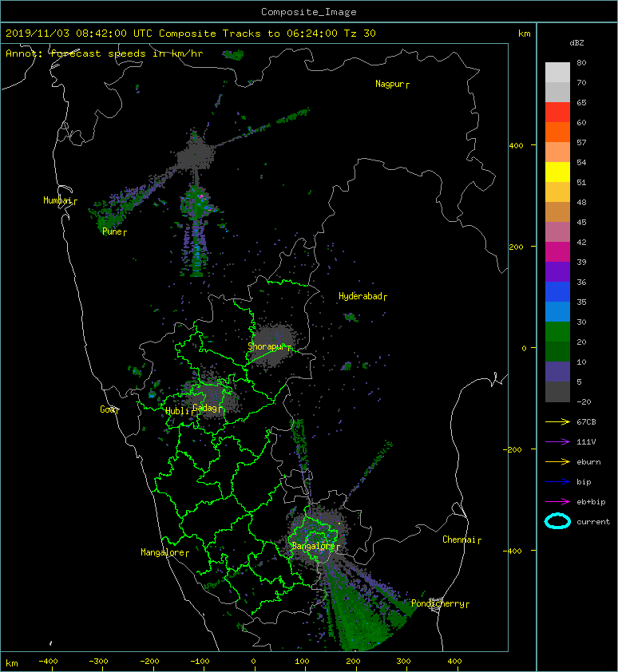Click the 200 tick on the vertical axis
Image resolution: width=618 pixels, height=672 pixels.
pos(517,247)
